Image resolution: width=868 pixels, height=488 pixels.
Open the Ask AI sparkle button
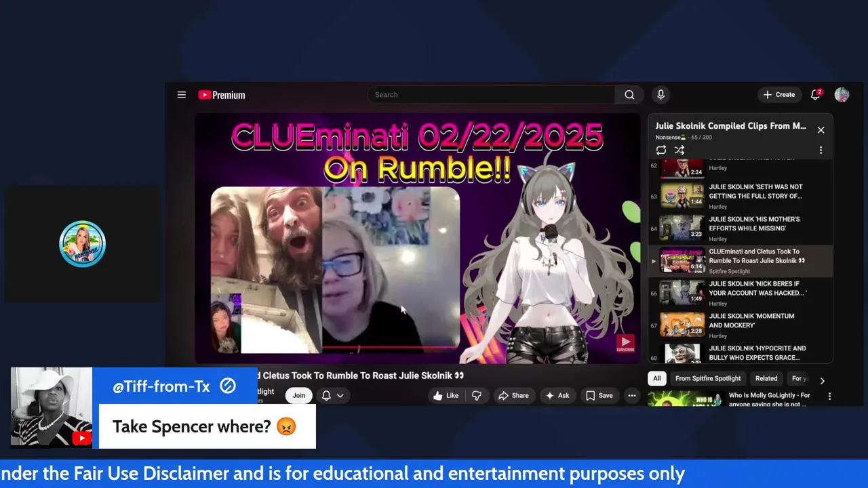(557, 396)
